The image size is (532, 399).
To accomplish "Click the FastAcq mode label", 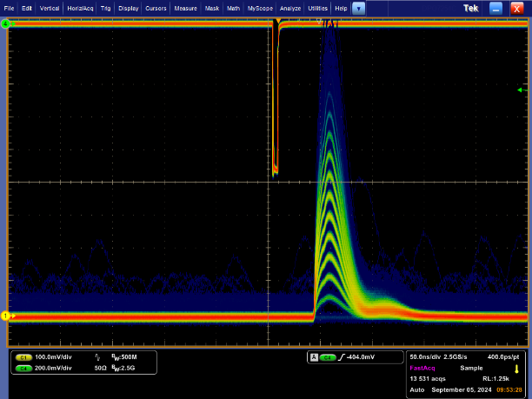I will pyautogui.click(x=422, y=368).
